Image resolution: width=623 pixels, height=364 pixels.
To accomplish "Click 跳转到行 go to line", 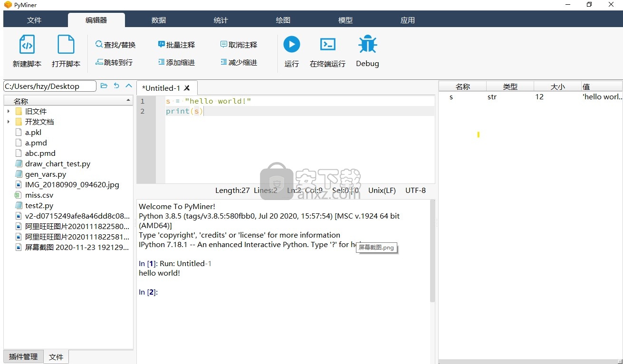I will pyautogui.click(x=114, y=62).
